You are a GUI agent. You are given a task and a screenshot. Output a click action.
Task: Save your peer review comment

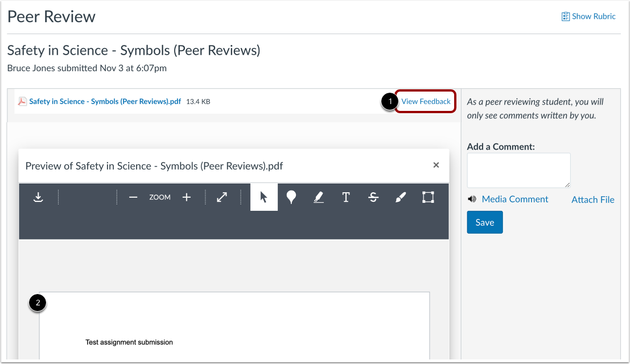point(484,222)
